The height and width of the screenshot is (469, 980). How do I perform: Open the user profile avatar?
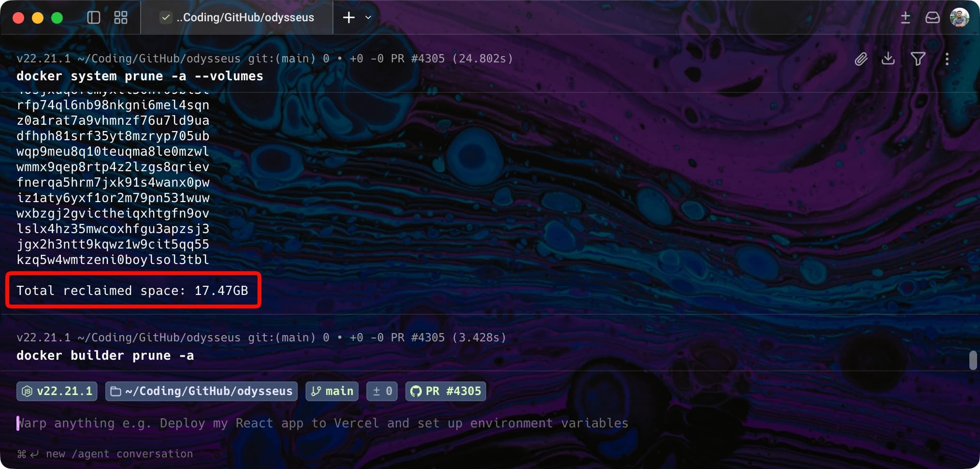[x=959, y=17]
